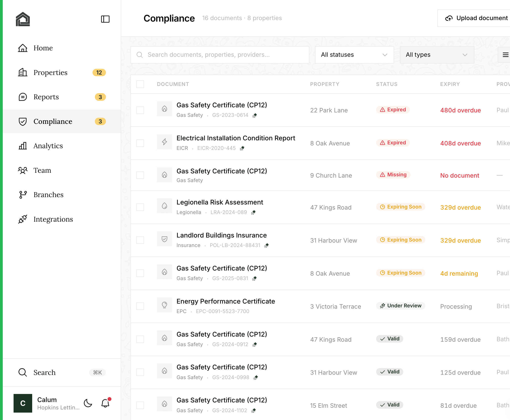510x420 pixels.
Task: Select all documents with the header checkbox
Action: click(x=140, y=84)
